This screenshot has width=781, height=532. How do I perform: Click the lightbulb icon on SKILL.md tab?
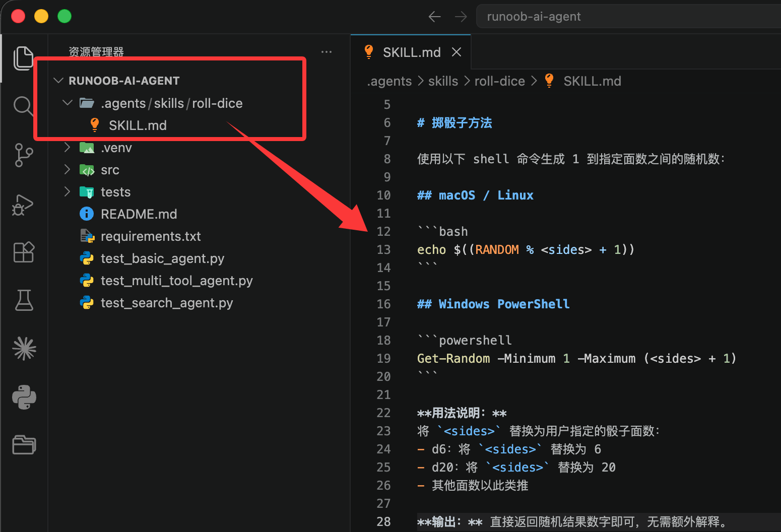coord(369,52)
